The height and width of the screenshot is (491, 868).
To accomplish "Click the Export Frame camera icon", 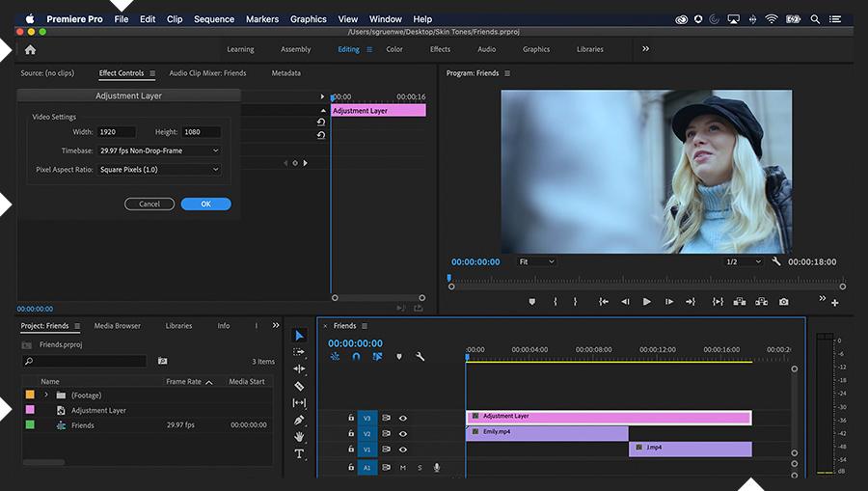I will pos(783,302).
